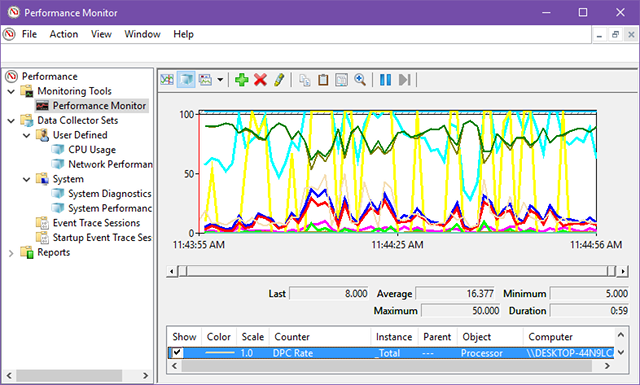Click time slider left arrow button
The height and width of the screenshot is (385, 640).
pyautogui.click(x=171, y=271)
